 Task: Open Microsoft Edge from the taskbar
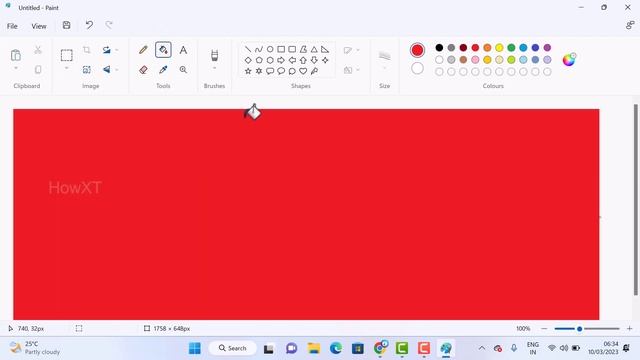(336, 348)
